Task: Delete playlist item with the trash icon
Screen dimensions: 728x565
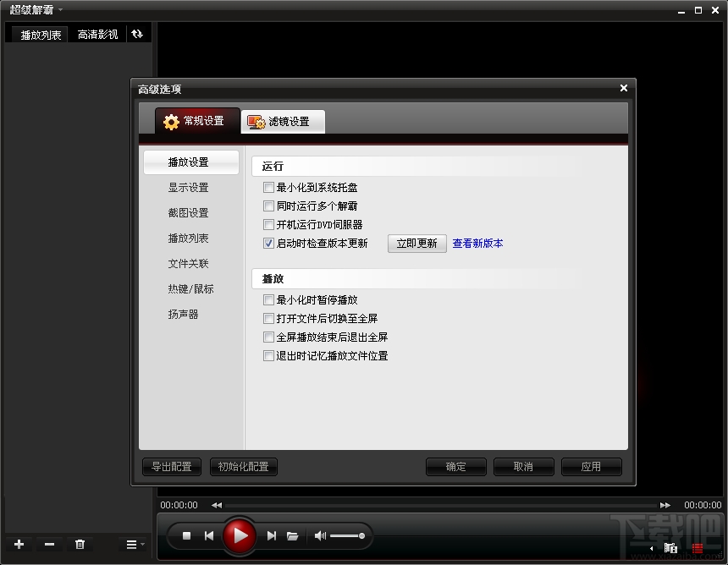Action: [80, 545]
